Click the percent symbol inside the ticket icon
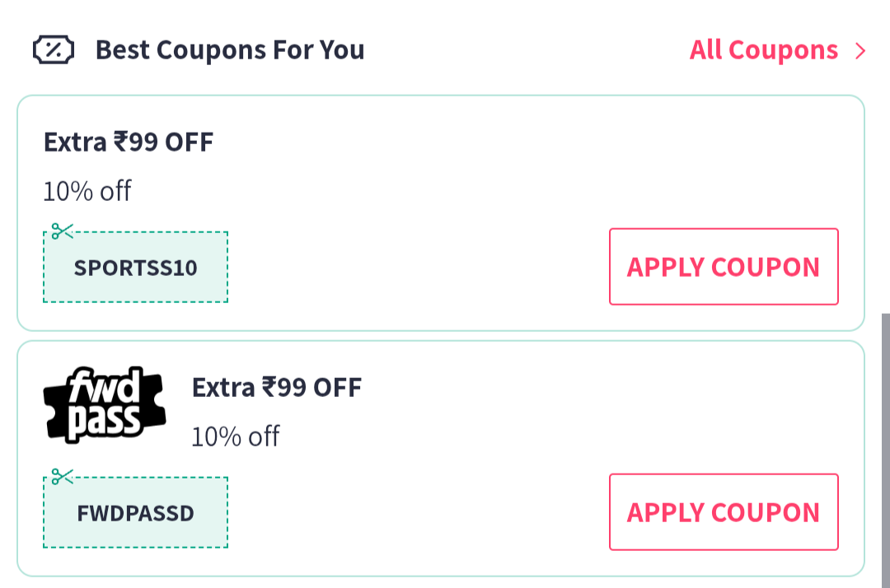 [x=53, y=50]
